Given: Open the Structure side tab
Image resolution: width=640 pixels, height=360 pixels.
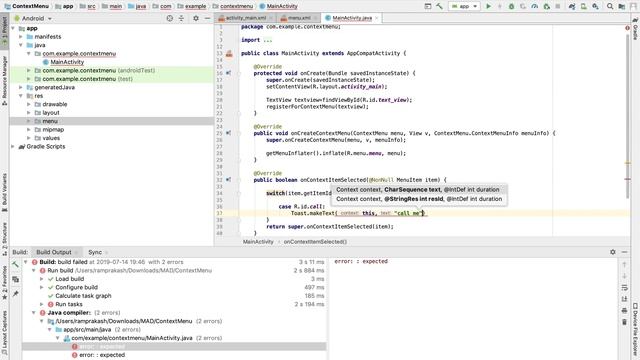Looking at the screenshot, I should coord(4,239).
